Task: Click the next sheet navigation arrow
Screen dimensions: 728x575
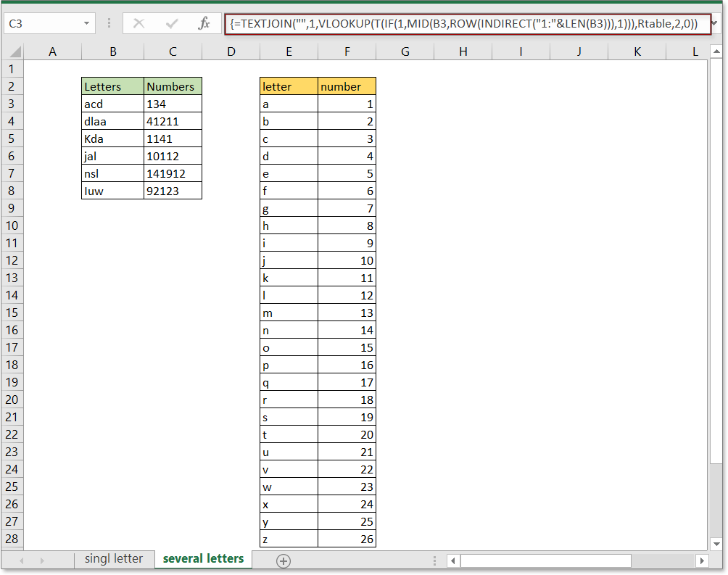Action: (44, 559)
